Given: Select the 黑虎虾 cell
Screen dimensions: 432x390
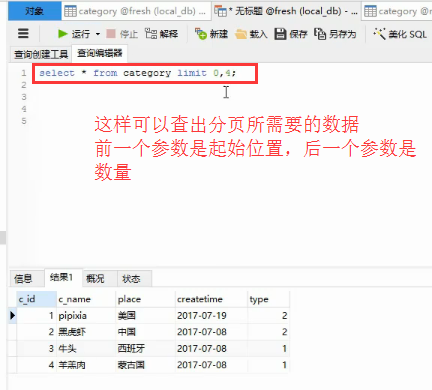Looking at the screenshot, I should [86, 332].
